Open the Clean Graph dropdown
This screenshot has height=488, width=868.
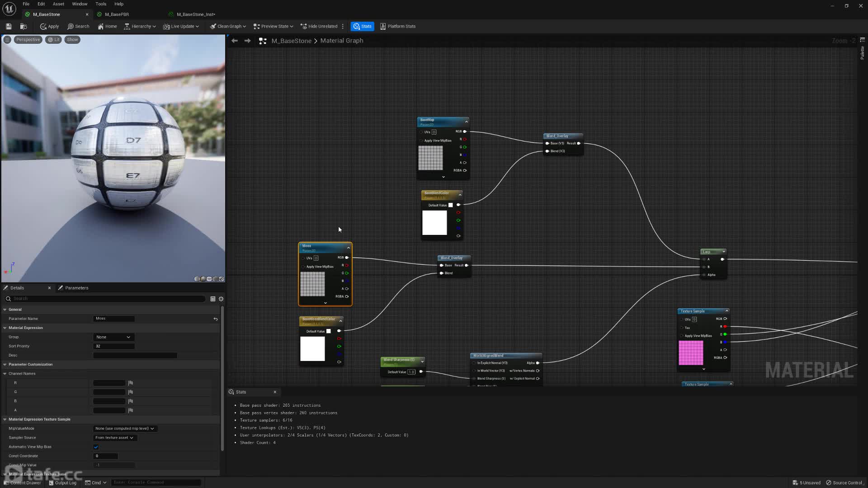(228, 26)
